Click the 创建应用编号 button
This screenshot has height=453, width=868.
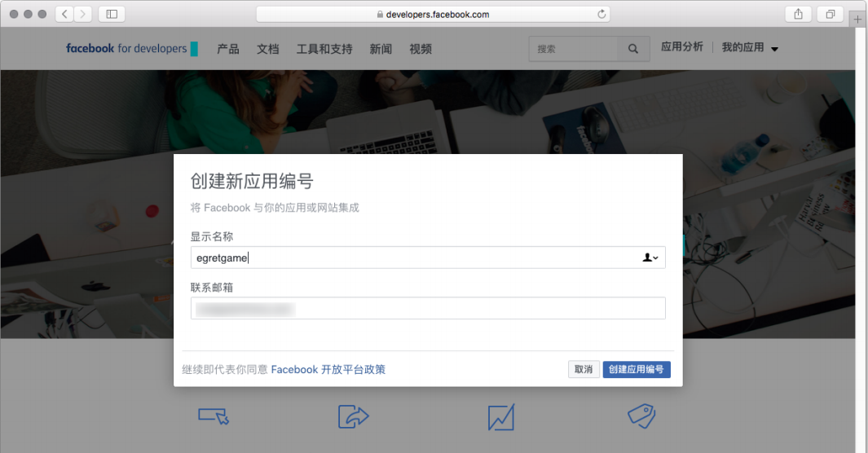click(x=637, y=369)
